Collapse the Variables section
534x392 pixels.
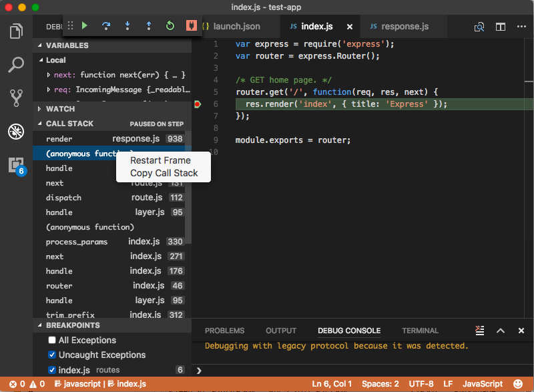39,45
